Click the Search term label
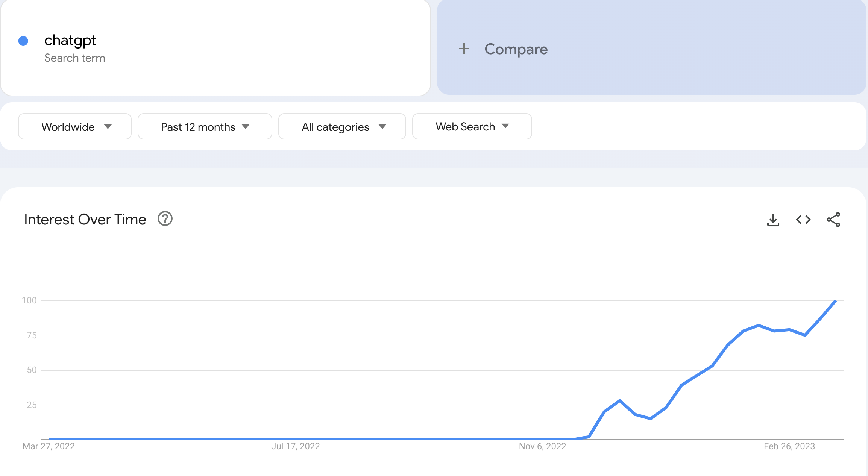The height and width of the screenshot is (476, 868). pyautogui.click(x=75, y=58)
